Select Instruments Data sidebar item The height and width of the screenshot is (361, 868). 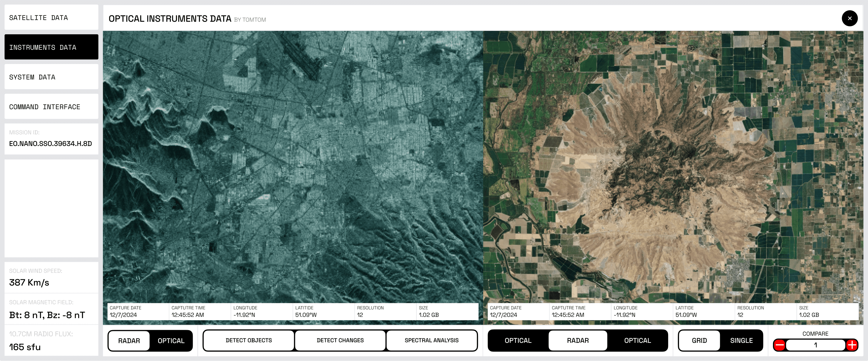click(x=51, y=47)
